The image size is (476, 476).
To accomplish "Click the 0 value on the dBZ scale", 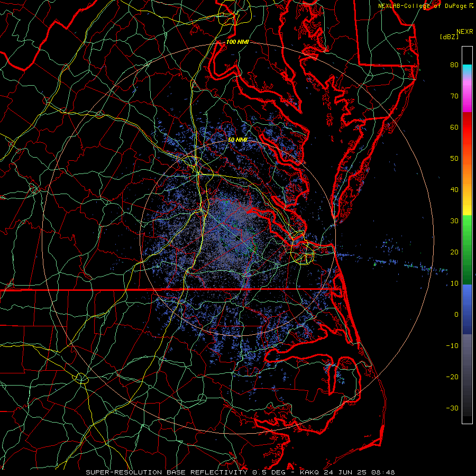I will [x=456, y=315].
